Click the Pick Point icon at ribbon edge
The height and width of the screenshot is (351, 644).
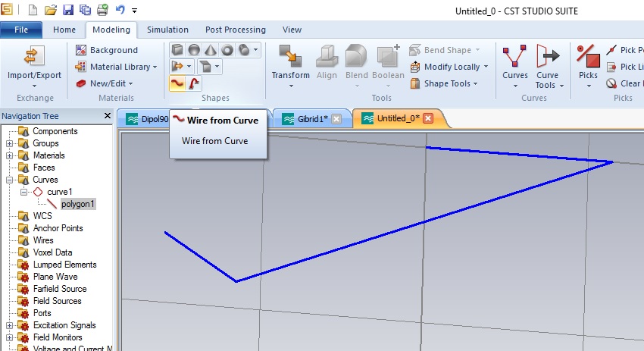click(612, 50)
